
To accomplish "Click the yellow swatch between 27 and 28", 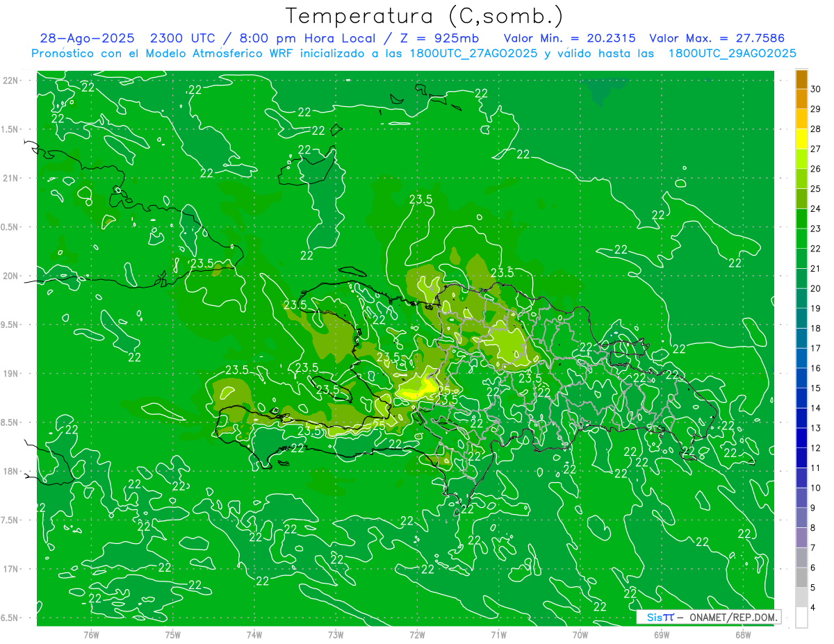I will coord(801,139).
